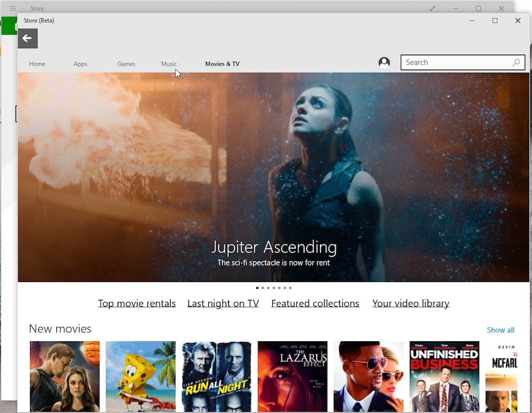View Featured collections link
532x413 pixels.
pos(315,303)
